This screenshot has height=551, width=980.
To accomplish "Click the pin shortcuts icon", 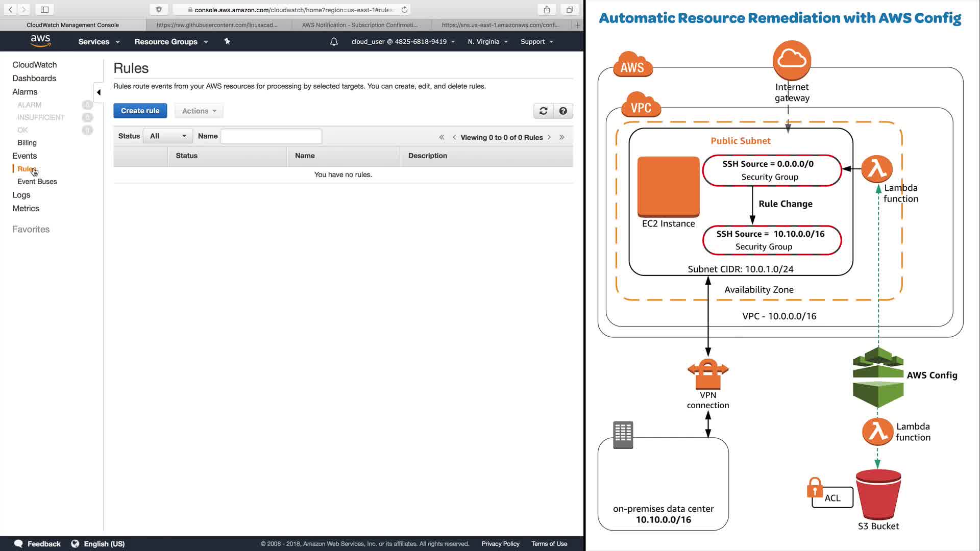I will tap(227, 42).
